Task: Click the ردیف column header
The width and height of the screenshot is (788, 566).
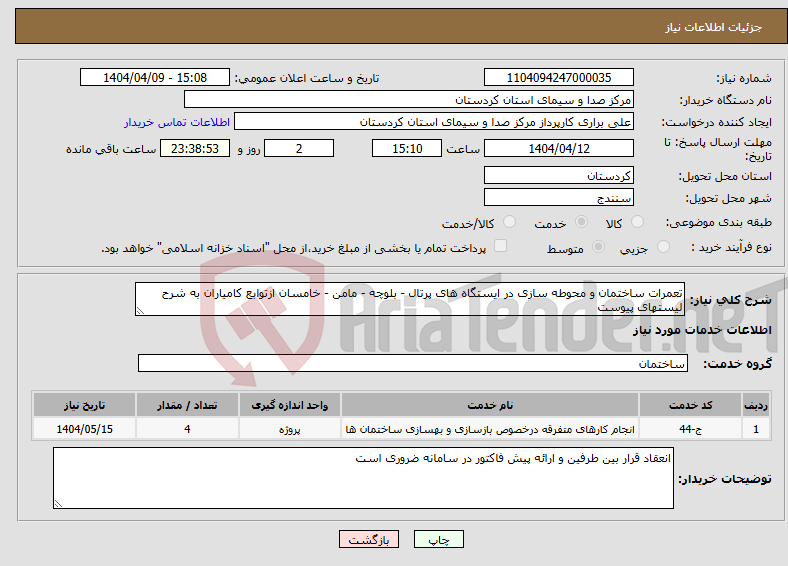Action: coord(756,405)
